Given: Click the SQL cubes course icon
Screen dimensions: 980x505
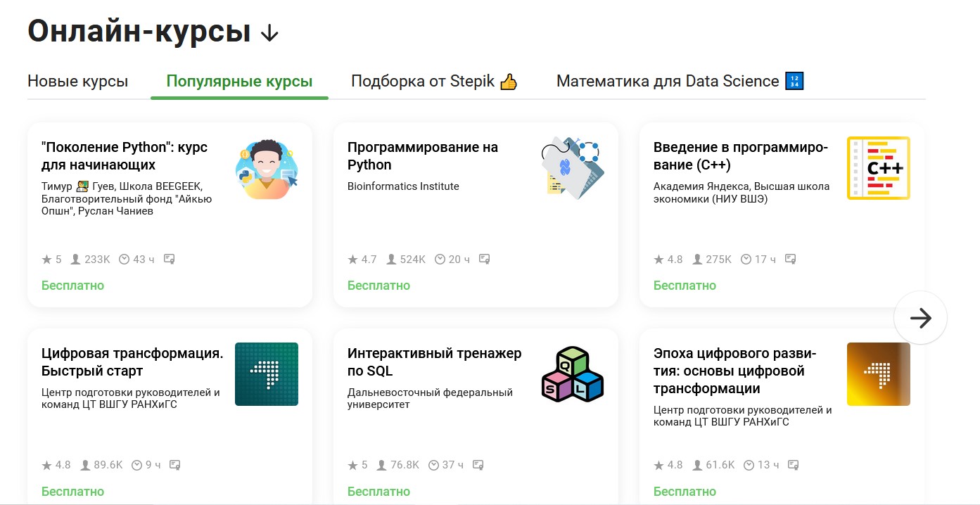Looking at the screenshot, I should click(x=572, y=374).
